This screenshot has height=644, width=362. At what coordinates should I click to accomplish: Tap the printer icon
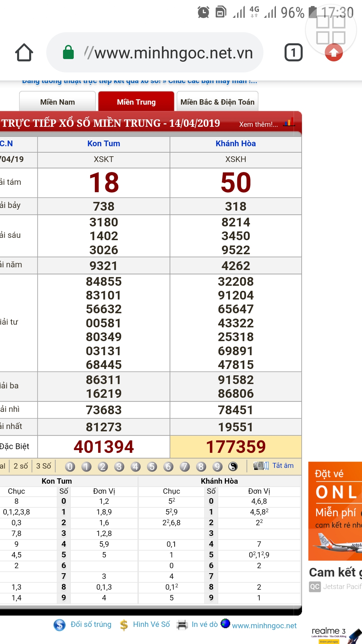click(x=182, y=625)
